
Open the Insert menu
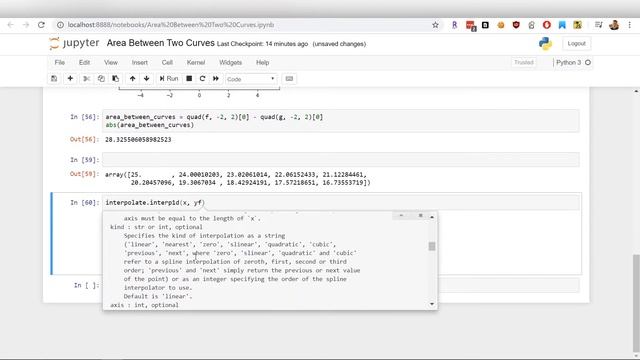click(x=140, y=62)
